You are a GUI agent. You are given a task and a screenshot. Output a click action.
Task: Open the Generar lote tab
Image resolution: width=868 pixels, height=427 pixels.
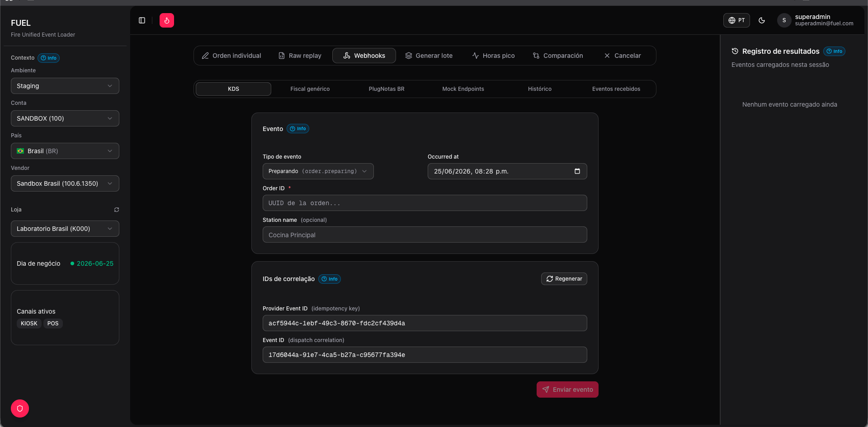(x=429, y=56)
